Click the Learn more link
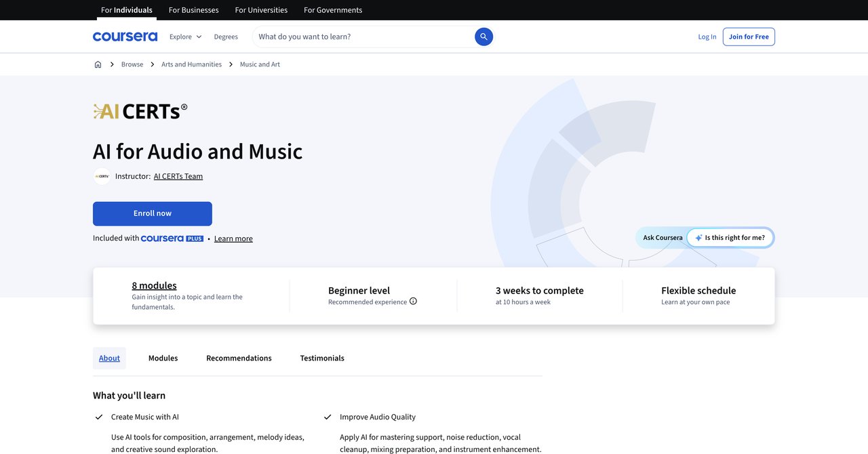 (233, 239)
